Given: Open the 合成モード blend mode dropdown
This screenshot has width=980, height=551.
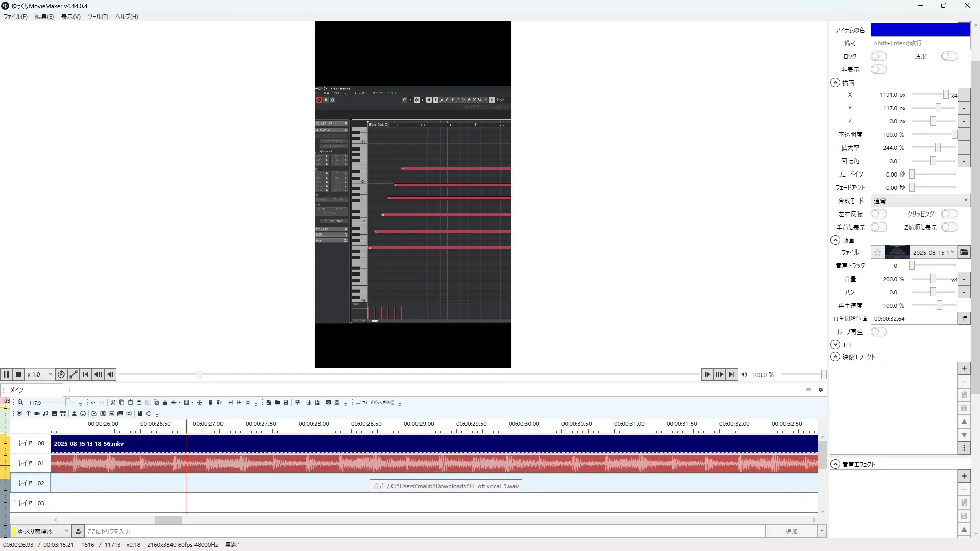Looking at the screenshot, I should tap(920, 201).
